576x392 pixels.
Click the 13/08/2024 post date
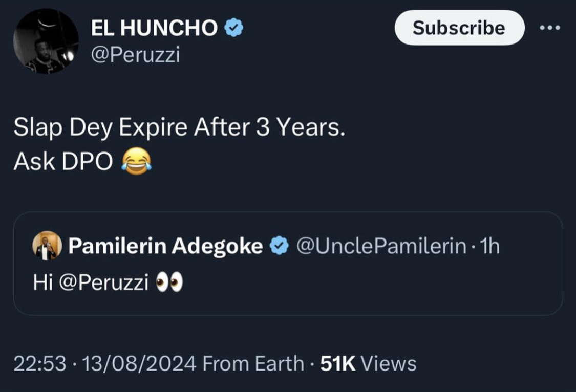[139, 364]
